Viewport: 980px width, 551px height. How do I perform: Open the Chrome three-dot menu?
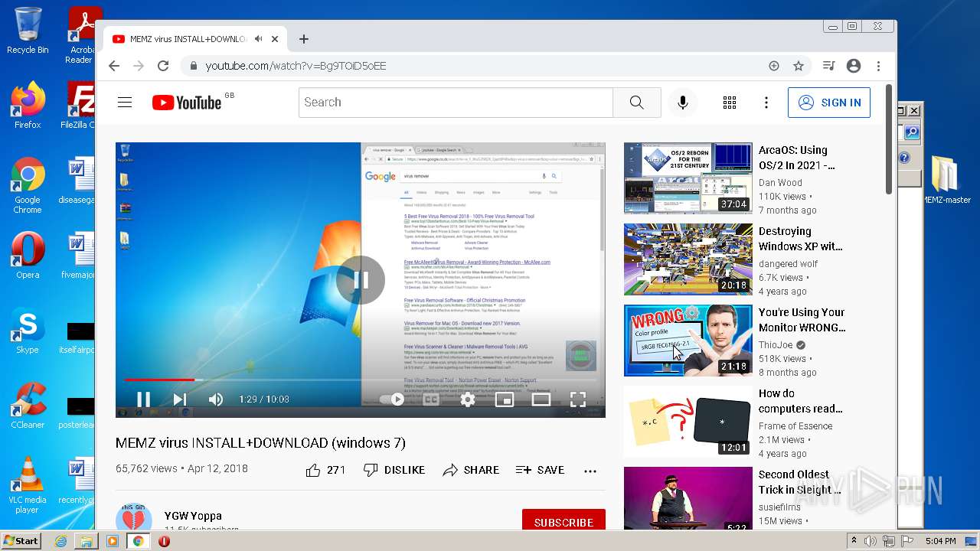[x=879, y=66]
